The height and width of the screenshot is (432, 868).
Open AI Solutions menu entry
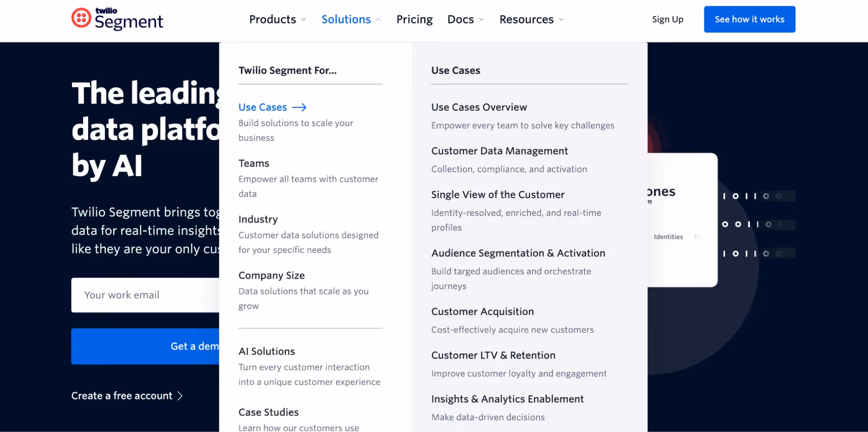267,351
